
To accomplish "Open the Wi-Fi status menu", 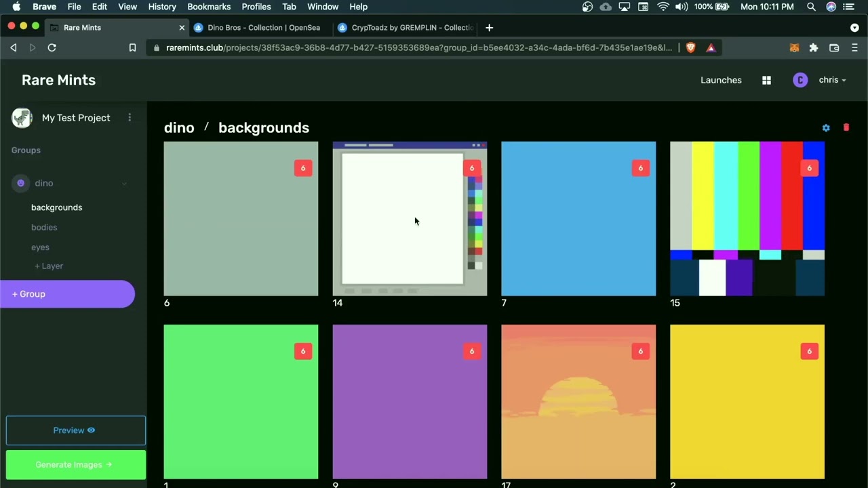I will pyautogui.click(x=663, y=7).
